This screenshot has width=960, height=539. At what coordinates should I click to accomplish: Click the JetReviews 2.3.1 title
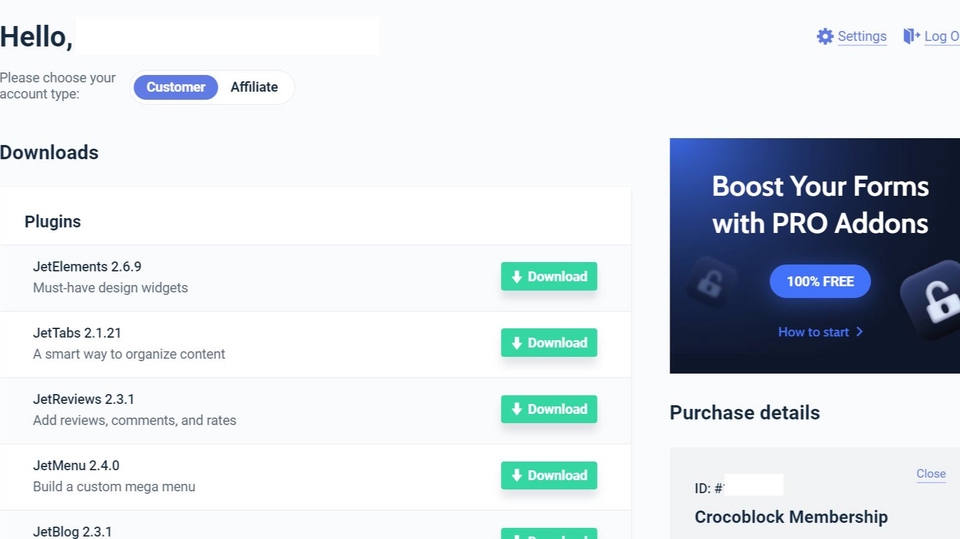pyautogui.click(x=83, y=399)
